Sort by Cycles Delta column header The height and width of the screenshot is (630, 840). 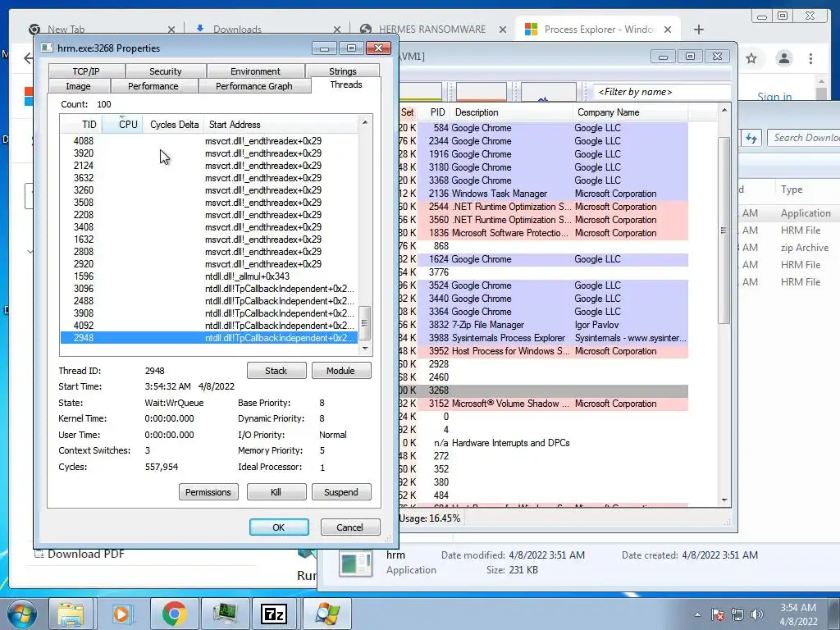point(174,125)
